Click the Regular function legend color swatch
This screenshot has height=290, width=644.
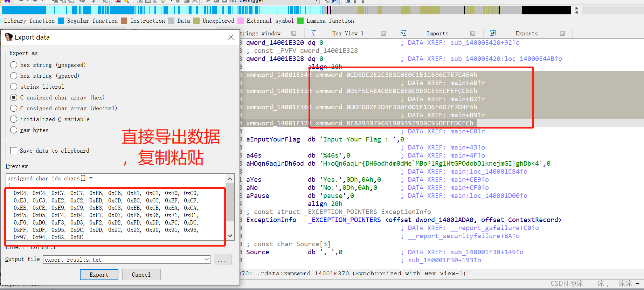click(x=61, y=21)
